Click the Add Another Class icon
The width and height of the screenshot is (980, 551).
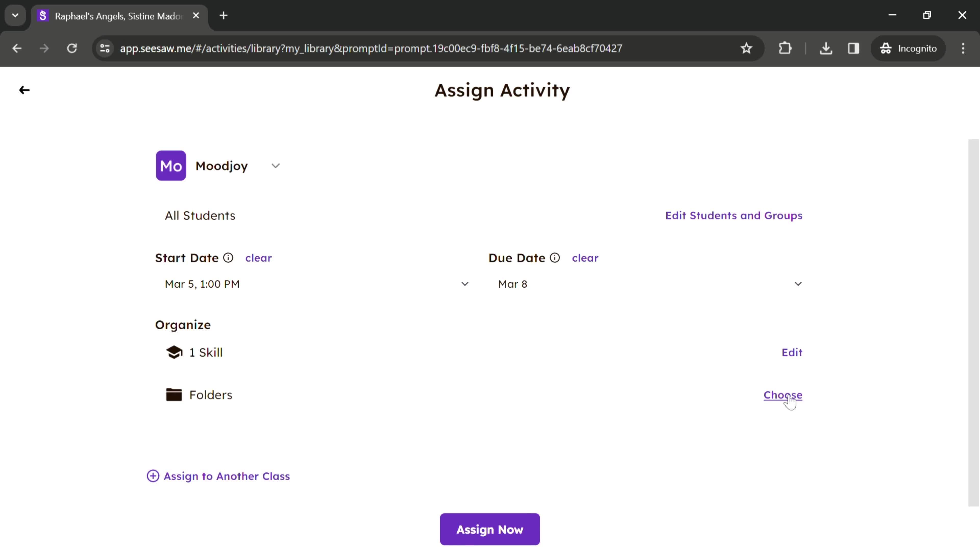(x=153, y=476)
